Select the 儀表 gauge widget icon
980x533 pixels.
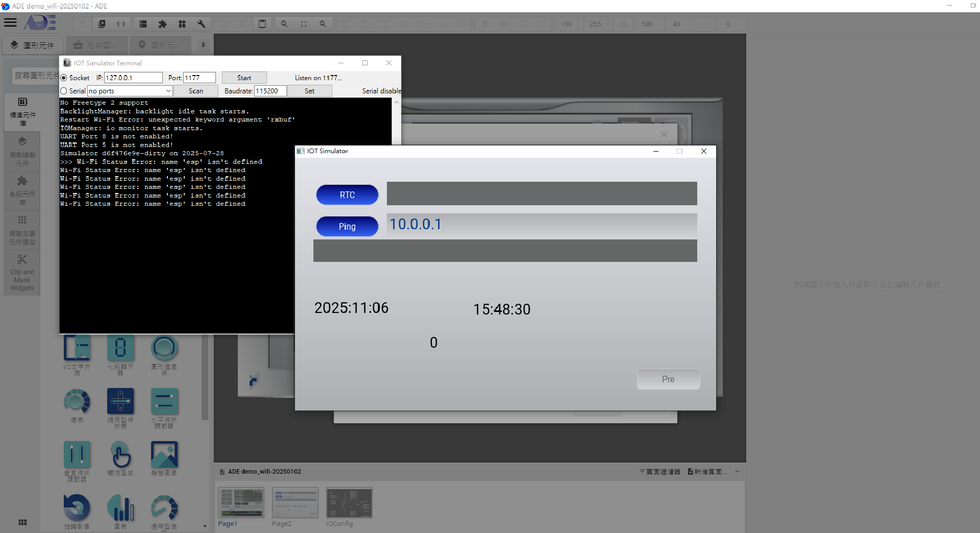77,401
